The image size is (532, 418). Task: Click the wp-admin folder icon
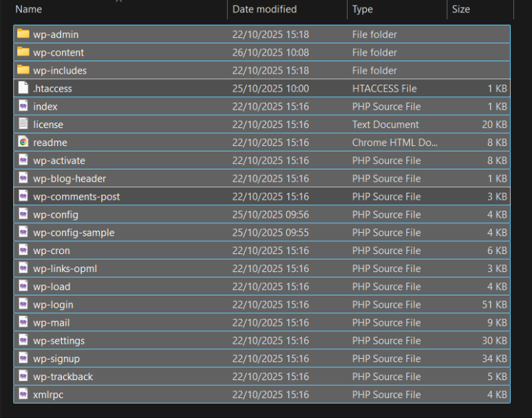click(23, 34)
